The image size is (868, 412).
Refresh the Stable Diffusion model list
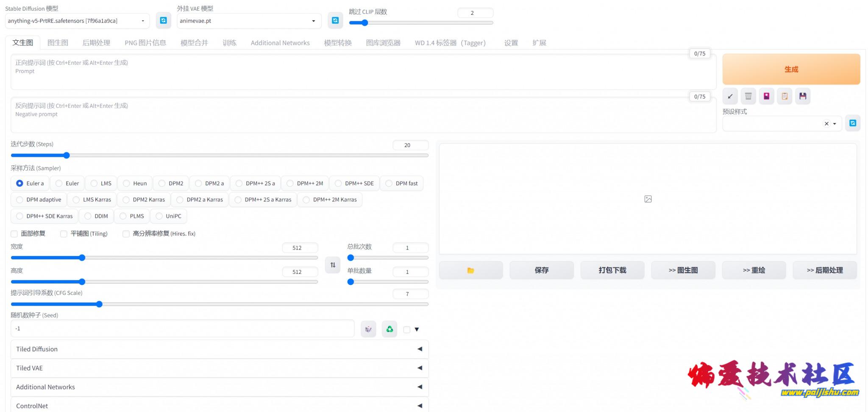163,20
